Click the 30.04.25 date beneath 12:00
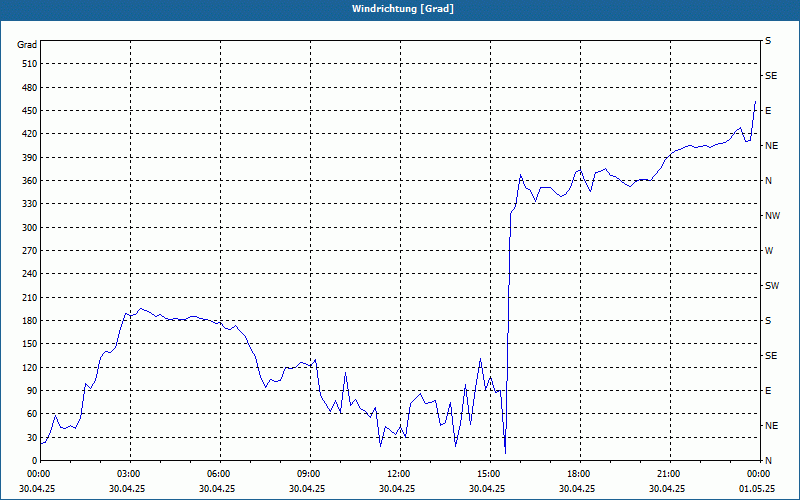 point(397,488)
